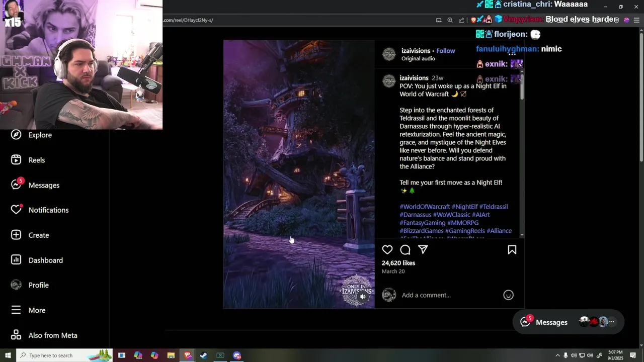Follow the izaivisions account

446,51
